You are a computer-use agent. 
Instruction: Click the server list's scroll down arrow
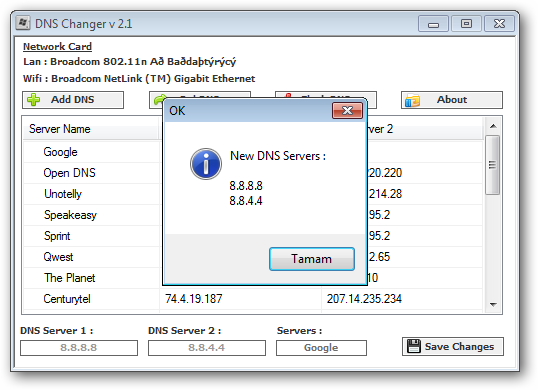pos(493,305)
